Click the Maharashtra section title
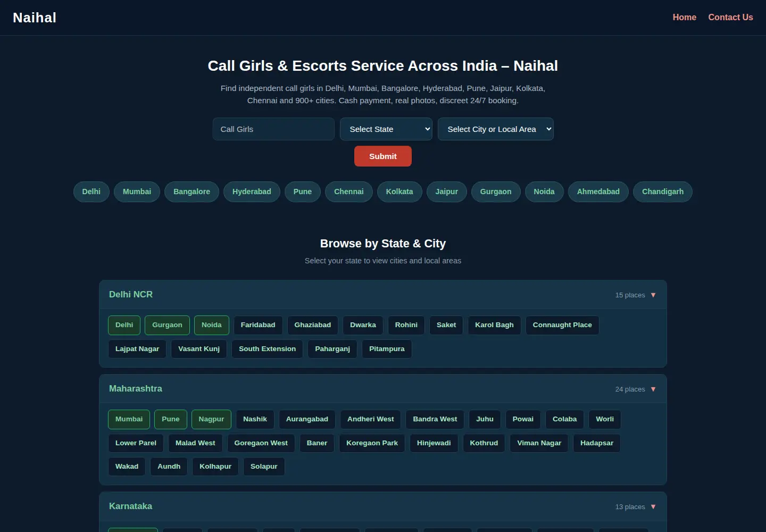 [x=136, y=389]
